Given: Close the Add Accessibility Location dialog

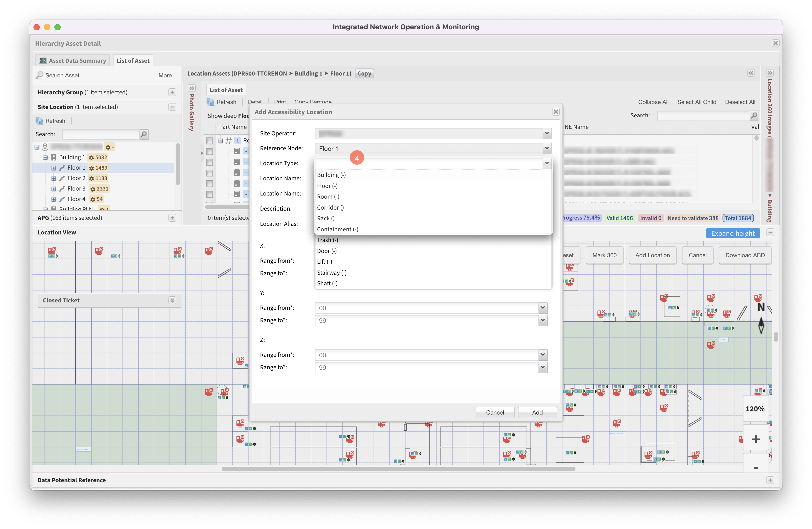Looking at the screenshot, I should point(555,112).
